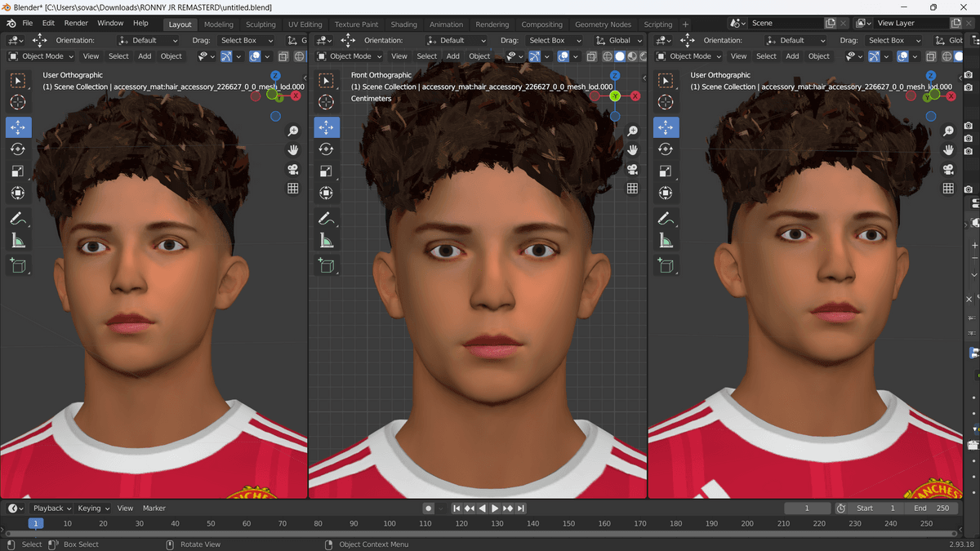Click the timeline horizontal scrollbar
The height and width of the screenshot is (551, 980).
pos(480,534)
